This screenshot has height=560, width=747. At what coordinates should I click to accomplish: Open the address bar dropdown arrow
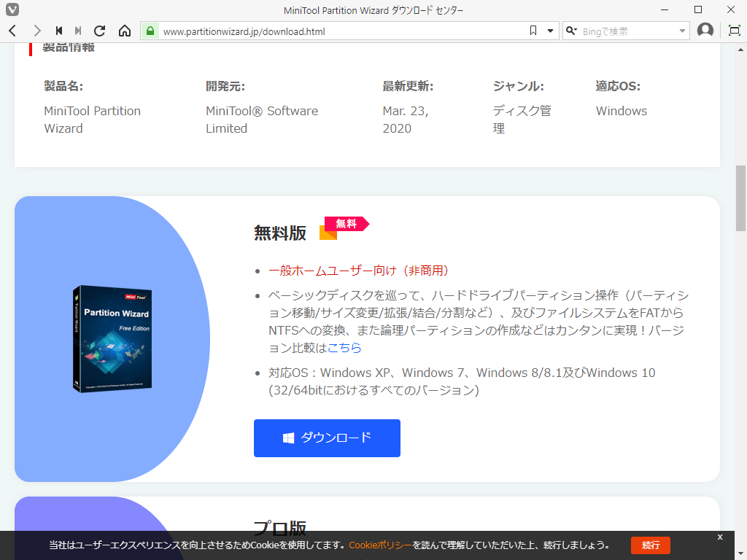(550, 31)
